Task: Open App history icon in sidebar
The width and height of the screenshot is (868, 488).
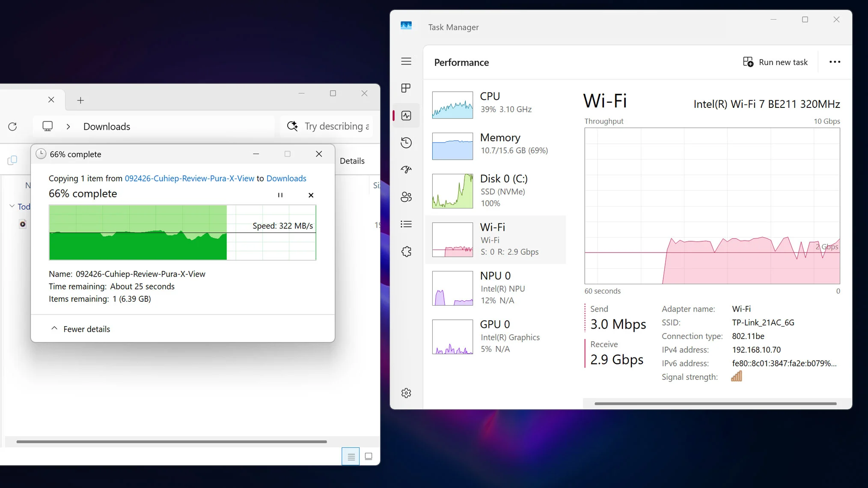Action: pyautogui.click(x=406, y=143)
